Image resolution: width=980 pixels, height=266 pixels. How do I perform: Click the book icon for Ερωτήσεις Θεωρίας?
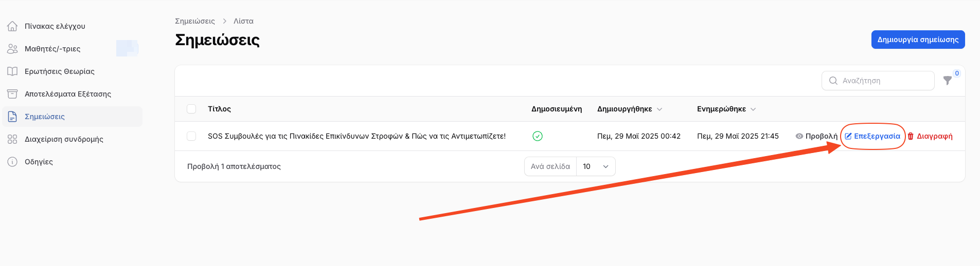pos(12,71)
